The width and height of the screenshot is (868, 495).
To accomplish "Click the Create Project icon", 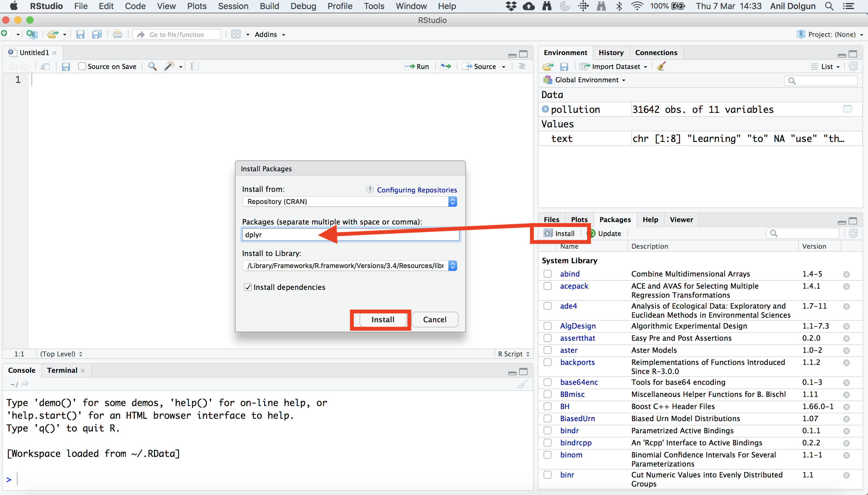I will (32, 34).
